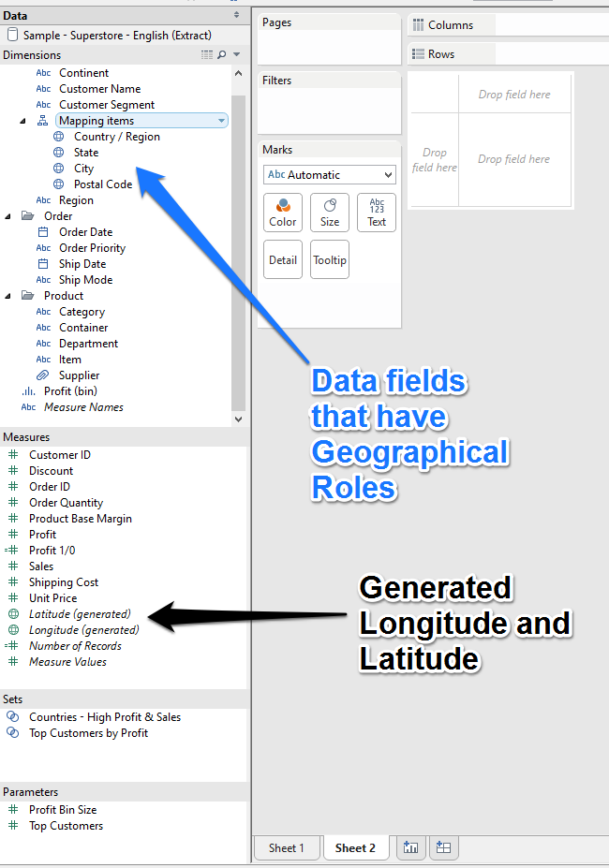Viewport: 609px width, 868px height.
Task: Click the paperclip group icon for Supplier
Action: point(43,375)
